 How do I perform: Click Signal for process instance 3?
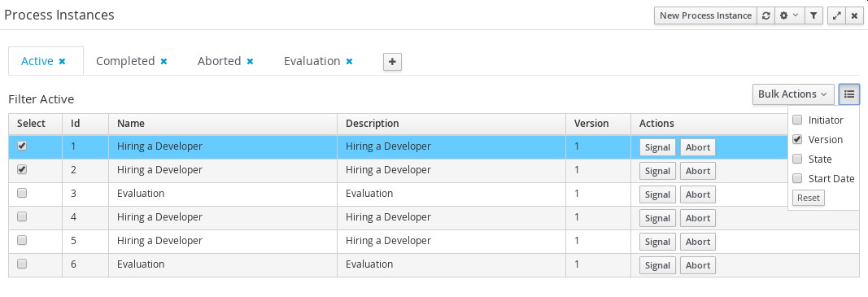pos(657,194)
